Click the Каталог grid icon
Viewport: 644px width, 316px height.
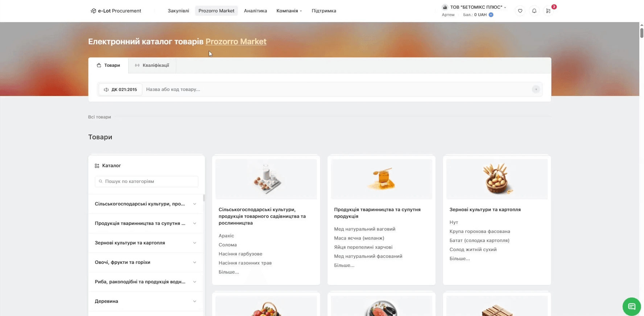pyautogui.click(x=97, y=166)
